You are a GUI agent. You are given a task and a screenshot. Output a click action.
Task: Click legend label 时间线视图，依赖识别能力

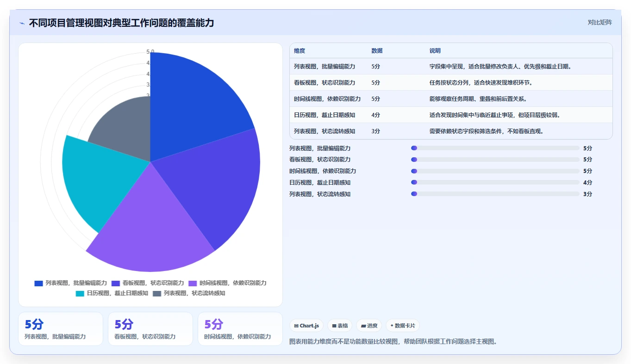(x=233, y=283)
